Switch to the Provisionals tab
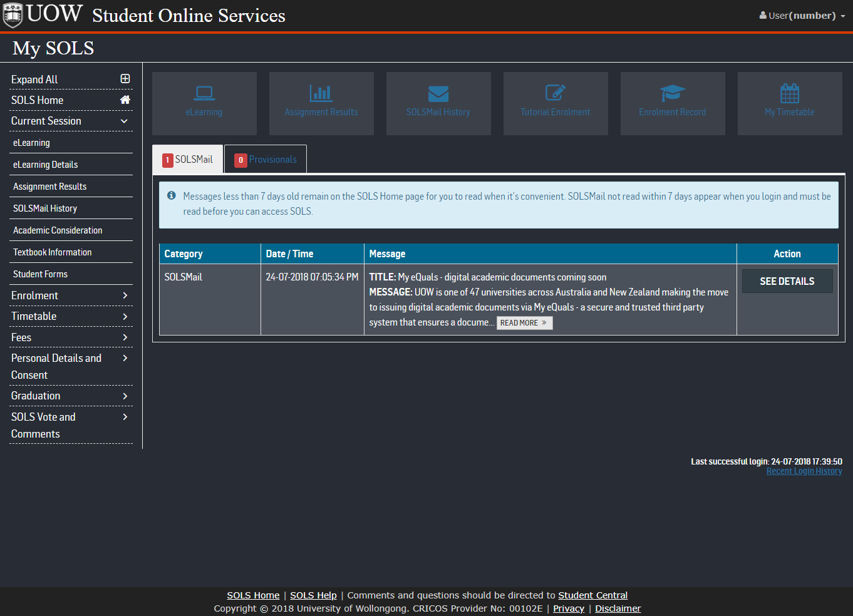Image resolution: width=853 pixels, height=616 pixels. (265, 159)
